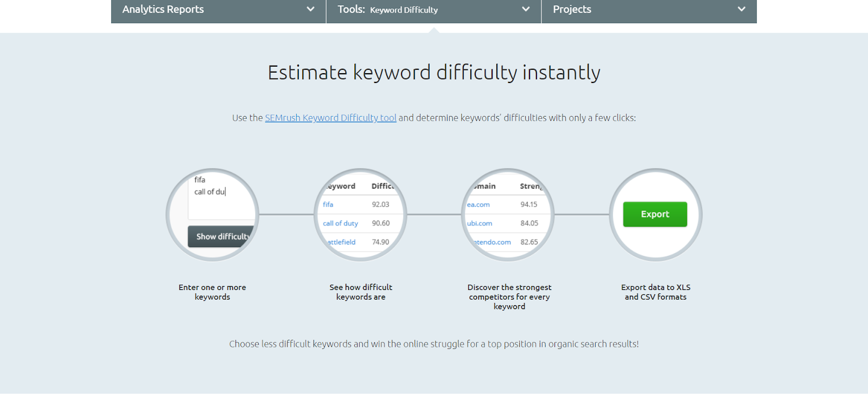Expand the Projects dropdown chevron
This screenshot has width=868, height=407.
click(742, 9)
